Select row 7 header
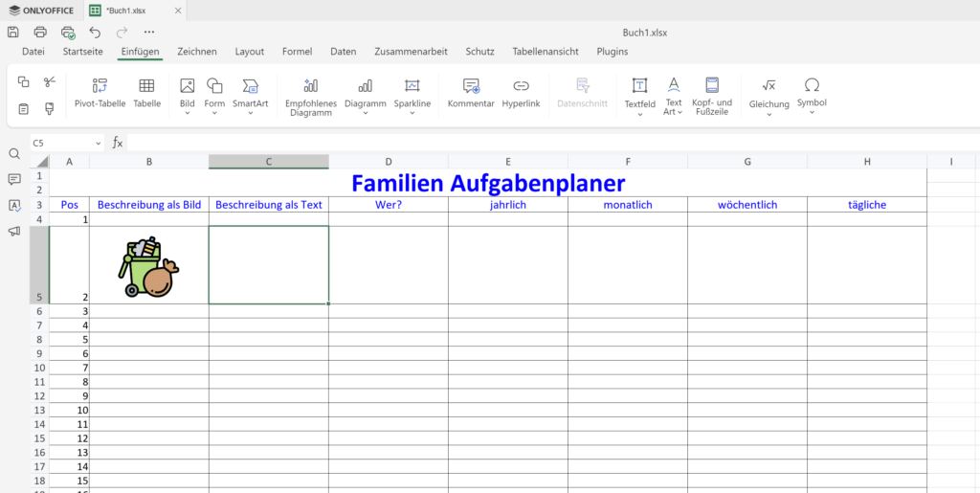This screenshot has width=980, height=493. point(39,325)
